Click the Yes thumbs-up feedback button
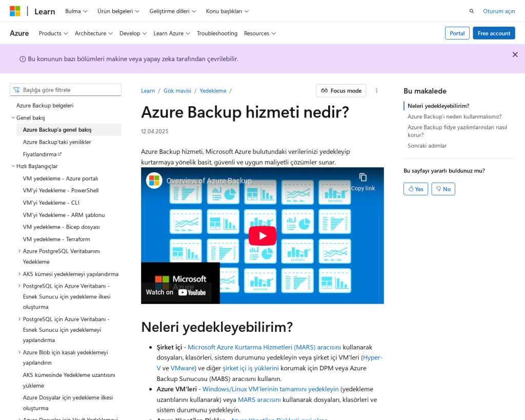The height and width of the screenshot is (420, 525). (415, 189)
